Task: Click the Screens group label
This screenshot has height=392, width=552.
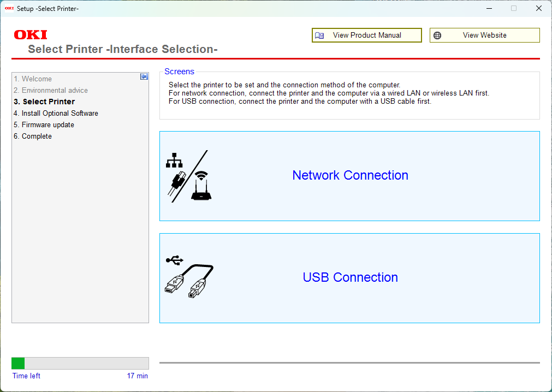Action: point(179,72)
